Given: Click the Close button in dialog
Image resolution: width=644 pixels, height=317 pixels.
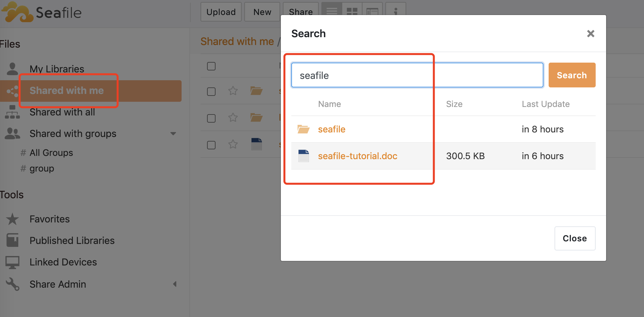Looking at the screenshot, I should [x=574, y=238].
